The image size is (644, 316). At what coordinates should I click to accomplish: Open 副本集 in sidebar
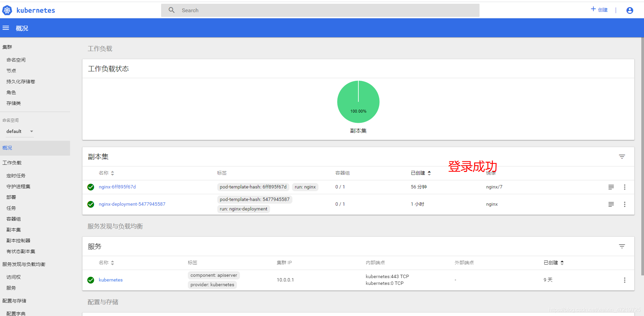[14, 230]
